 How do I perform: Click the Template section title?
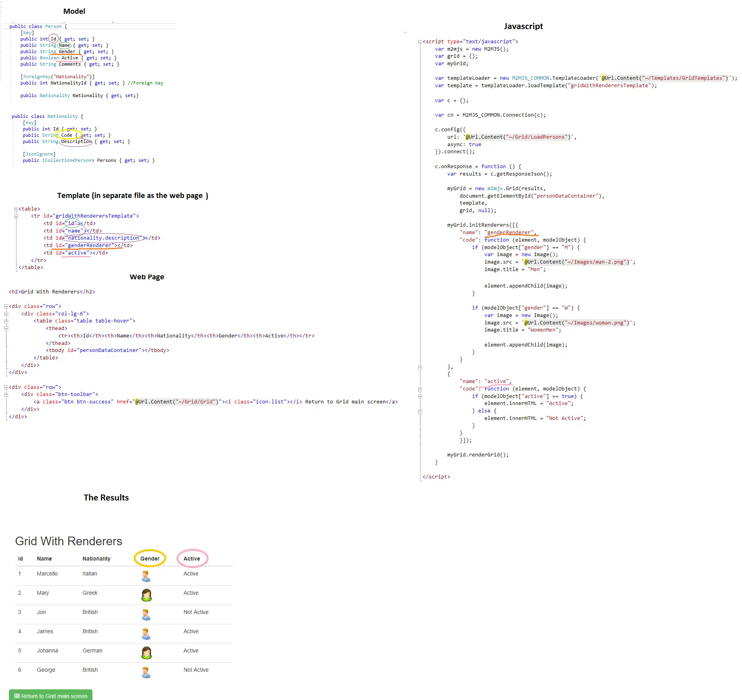[x=133, y=196]
